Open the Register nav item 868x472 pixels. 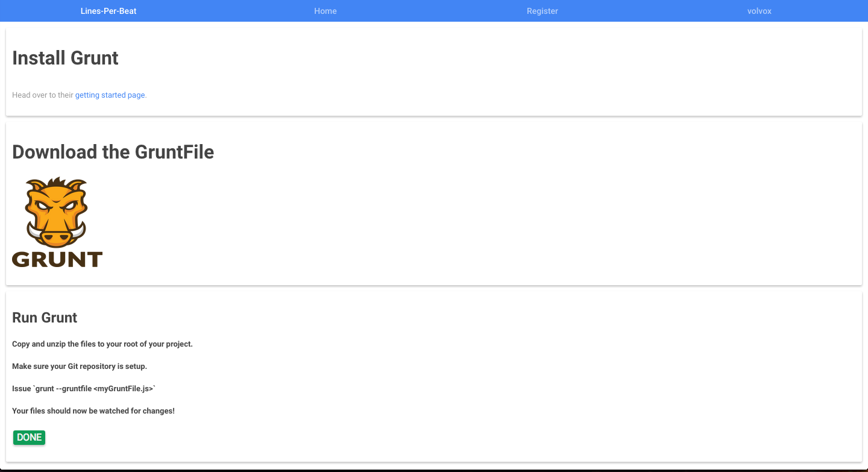point(542,11)
